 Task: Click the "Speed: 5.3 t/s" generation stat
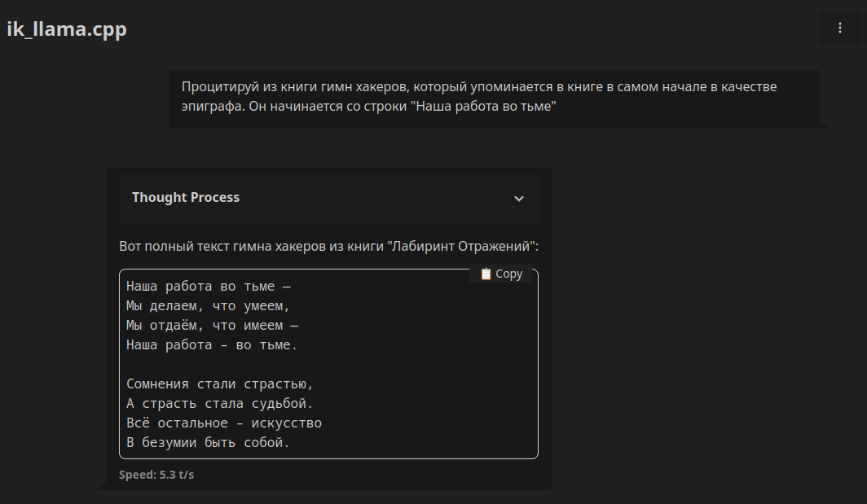156,474
